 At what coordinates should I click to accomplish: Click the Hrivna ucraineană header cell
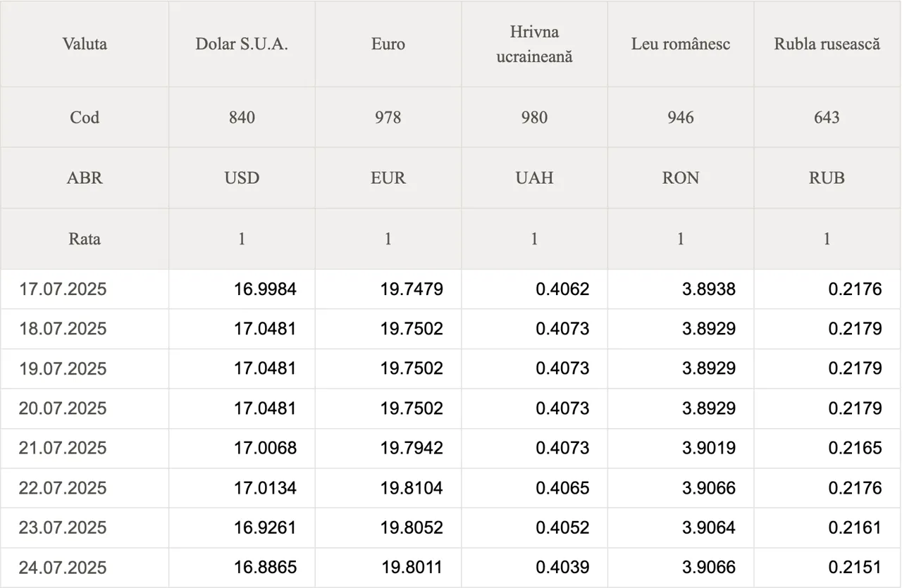(534, 44)
